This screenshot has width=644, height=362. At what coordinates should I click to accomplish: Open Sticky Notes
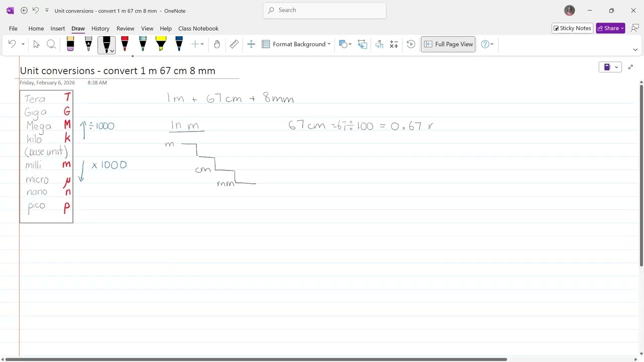572,28
